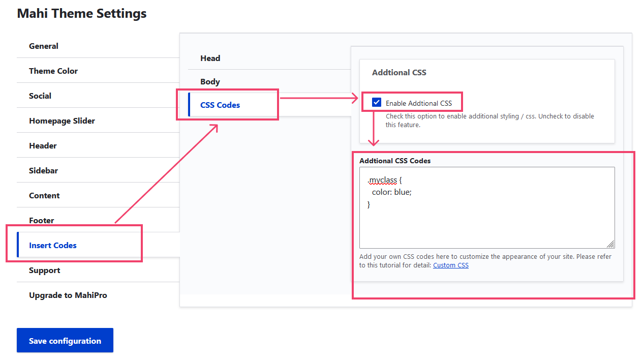The image size is (644, 360).
Task: Open the Social settings tab
Action: pos(40,96)
